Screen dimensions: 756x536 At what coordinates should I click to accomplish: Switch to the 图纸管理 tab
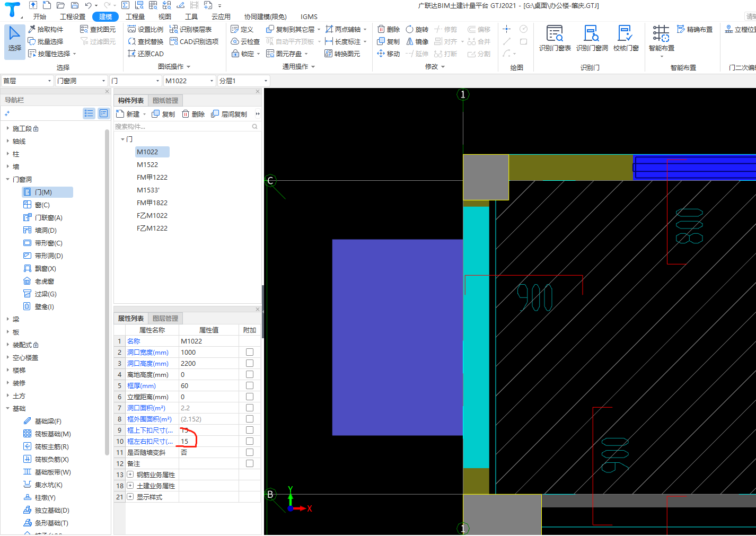(x=165, y=100)
